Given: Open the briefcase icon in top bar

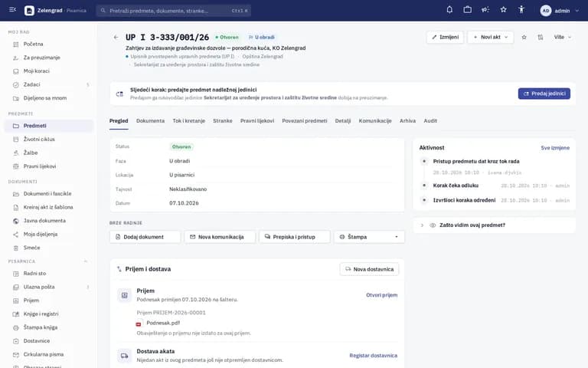Looking at the screenshot, I should coord(467,10).
